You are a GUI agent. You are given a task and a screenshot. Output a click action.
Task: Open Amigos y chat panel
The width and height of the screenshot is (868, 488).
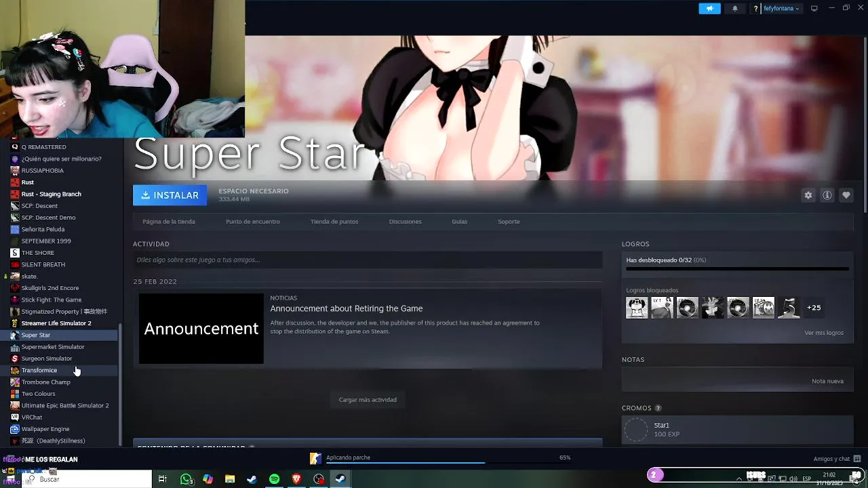tap(837, 459)
